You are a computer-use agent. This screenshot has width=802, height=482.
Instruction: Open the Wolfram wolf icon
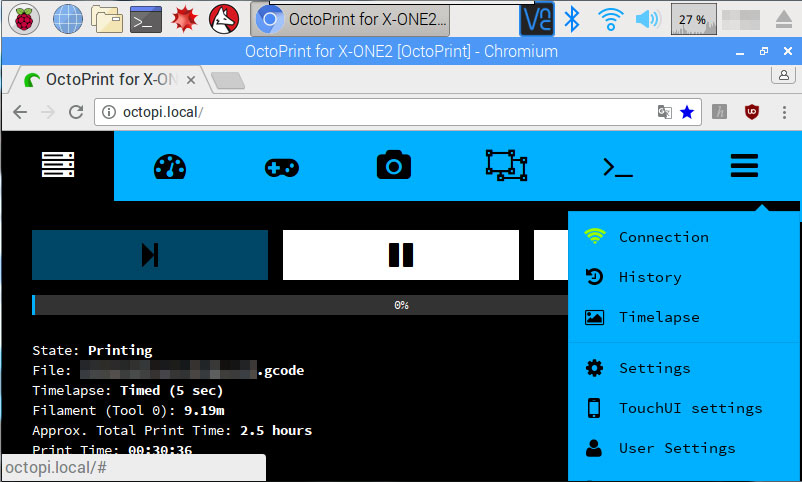tap(224, 19)
